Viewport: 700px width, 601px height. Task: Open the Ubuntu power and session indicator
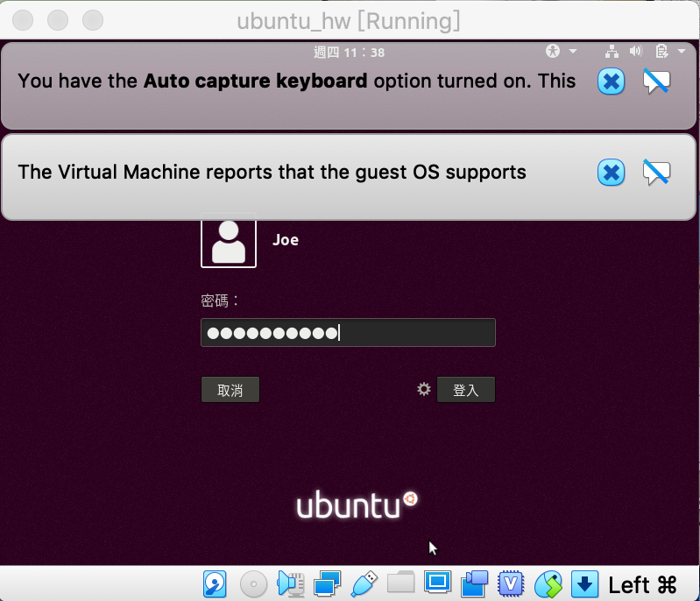[661, 52]
